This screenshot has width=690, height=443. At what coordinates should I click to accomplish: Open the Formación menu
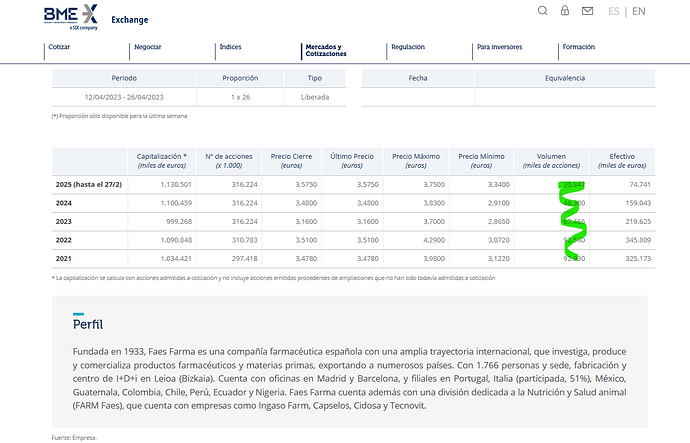pos(579,47)
